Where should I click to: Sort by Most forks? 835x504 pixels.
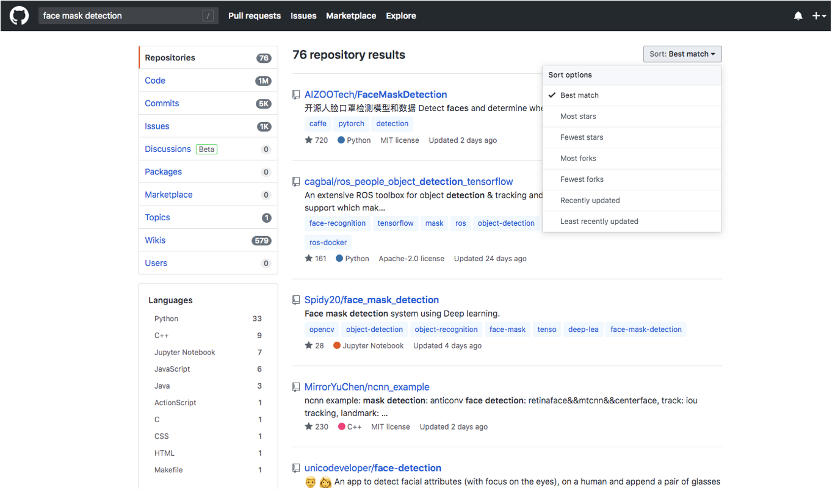pos(632,159)
